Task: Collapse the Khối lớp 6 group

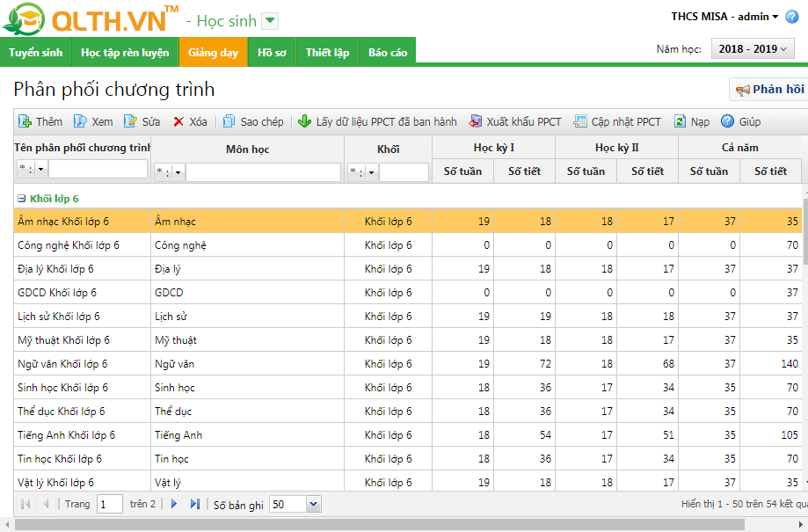Action: tap(22, 199)
